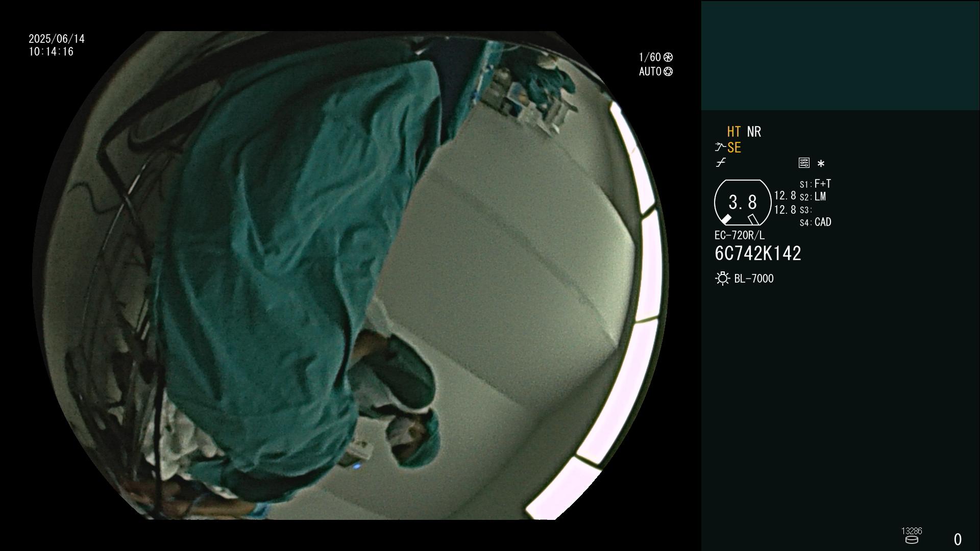
Task: Click the structure enhancement curve icon beside SE
Action: tap(720, 147)
